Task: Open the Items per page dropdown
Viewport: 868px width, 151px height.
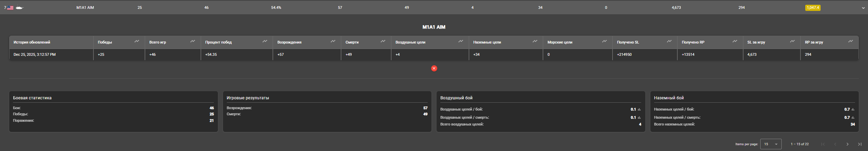Action: [x=770, y=144]
